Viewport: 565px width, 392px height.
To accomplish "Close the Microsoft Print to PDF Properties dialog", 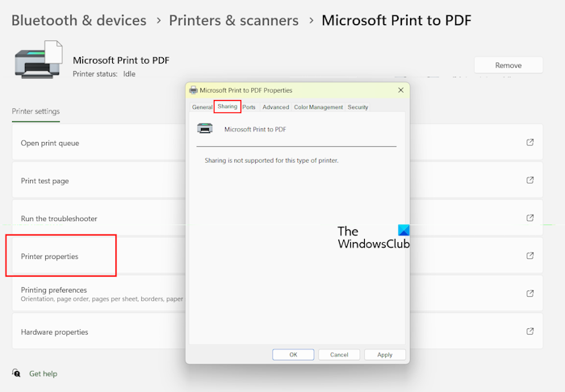I will tap(400, 90).
